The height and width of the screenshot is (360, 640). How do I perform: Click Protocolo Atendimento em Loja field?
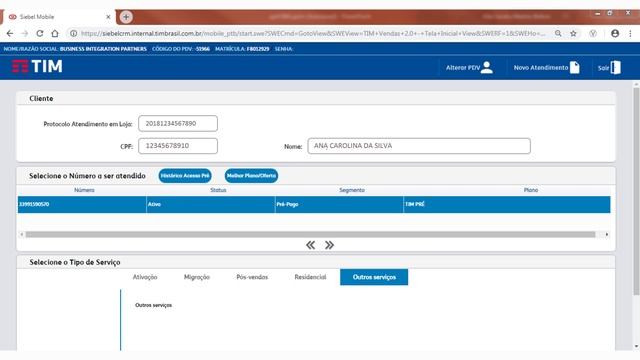click(178, 123)
